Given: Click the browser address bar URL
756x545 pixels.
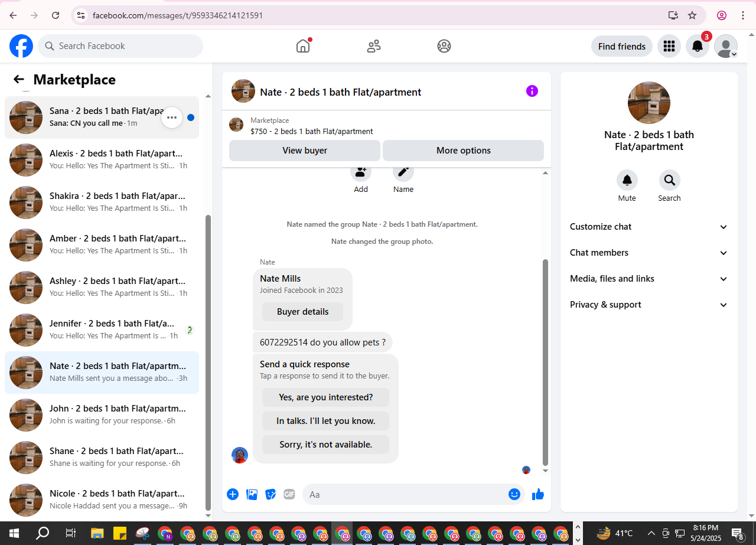Looking at the screenshot, I should point(178,15).
